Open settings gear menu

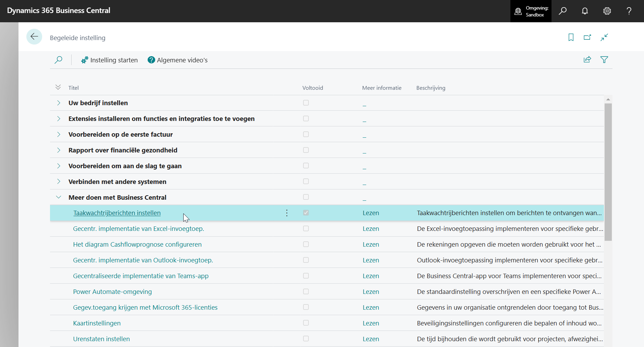tap(607, 11)
